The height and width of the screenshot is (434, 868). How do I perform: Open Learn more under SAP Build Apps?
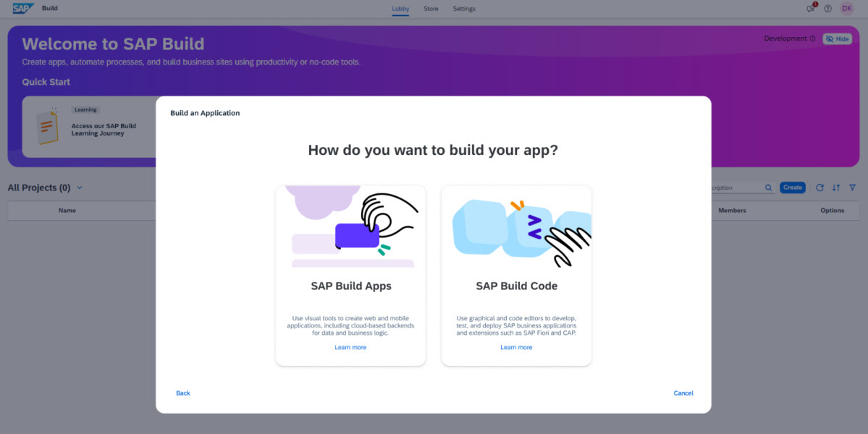350,347
